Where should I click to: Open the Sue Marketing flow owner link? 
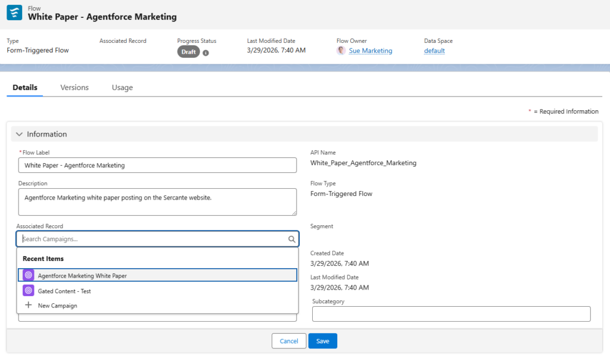point(371,51)
